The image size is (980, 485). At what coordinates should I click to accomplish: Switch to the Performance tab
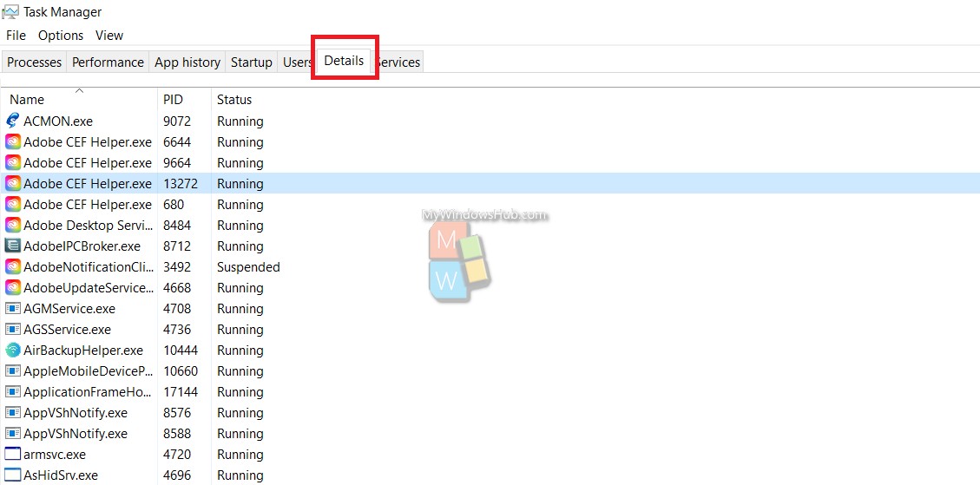(x=108, y=62)
